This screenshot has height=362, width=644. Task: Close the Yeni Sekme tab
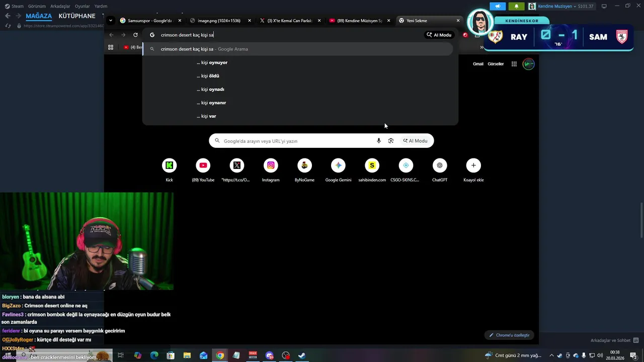pos(458,21)
